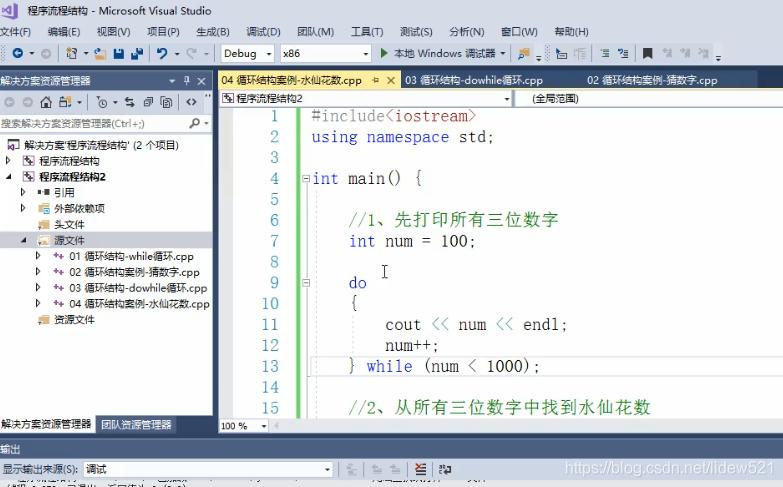
Task: Undo the last edit with the Undo arrow
Action: pyautogui.click(x=162, y=53)
